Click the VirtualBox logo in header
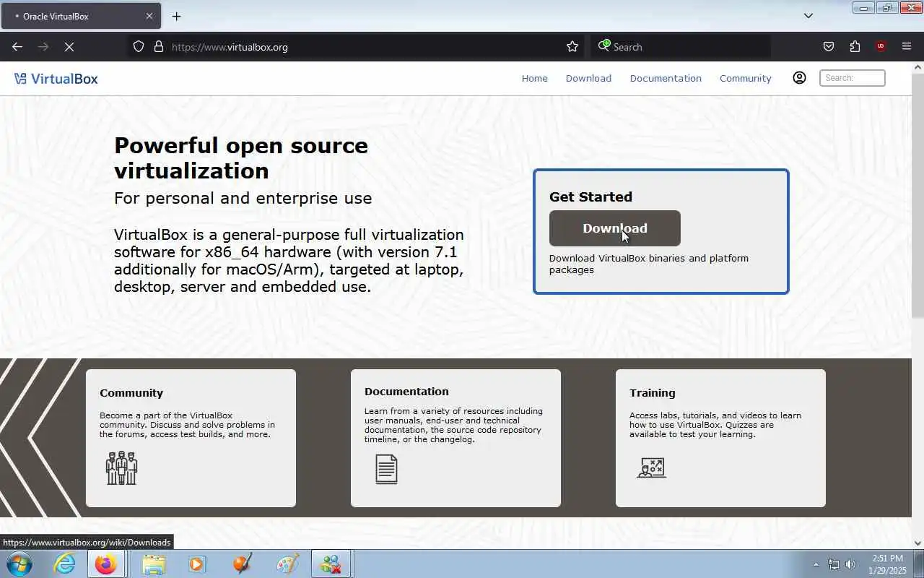 point(56,79)
